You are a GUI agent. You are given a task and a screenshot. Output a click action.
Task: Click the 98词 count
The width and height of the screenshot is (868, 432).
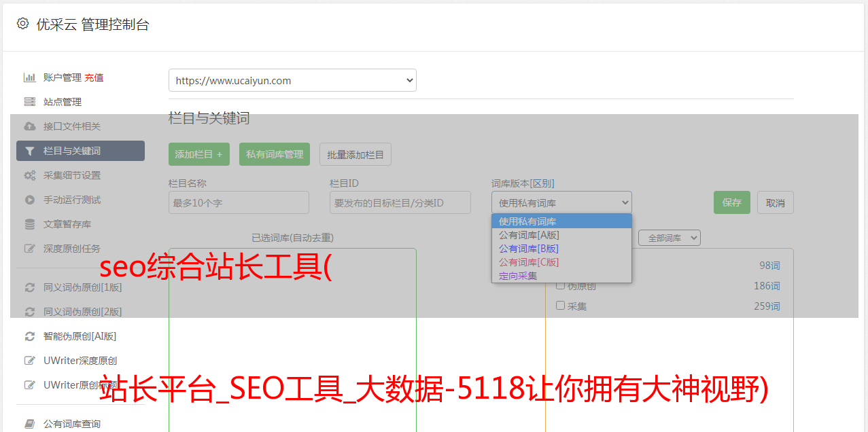point(769,266)
